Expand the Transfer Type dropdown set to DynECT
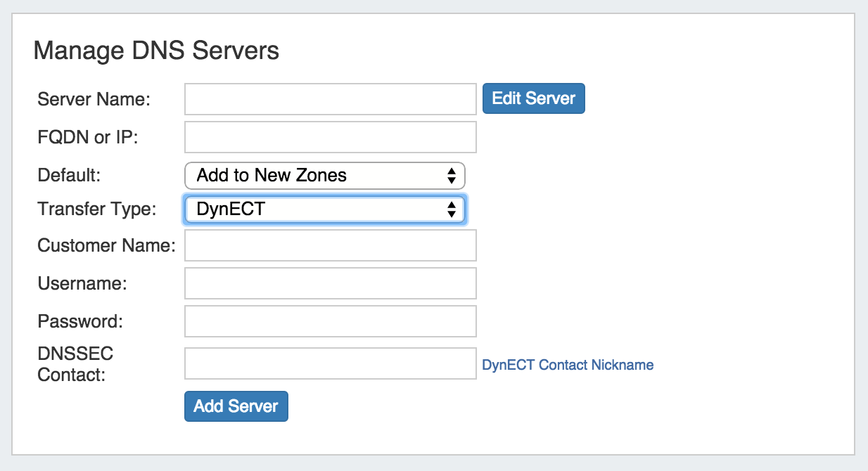This screenshot has width=868, height=471. (324, 209)
